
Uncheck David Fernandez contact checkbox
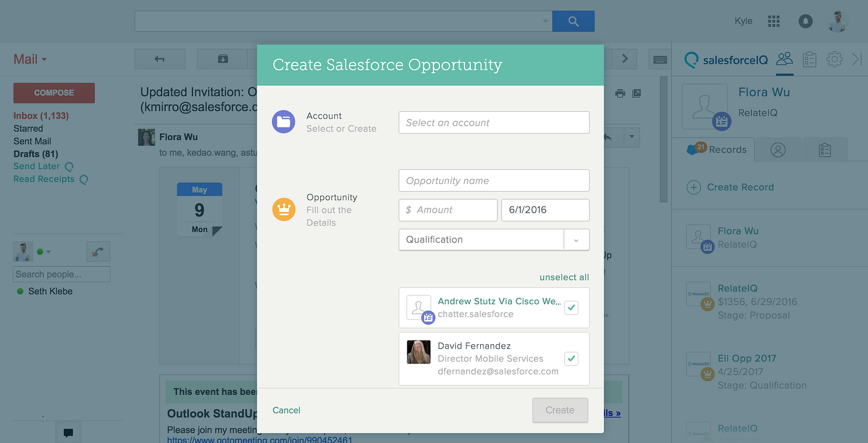coord(571,358)
